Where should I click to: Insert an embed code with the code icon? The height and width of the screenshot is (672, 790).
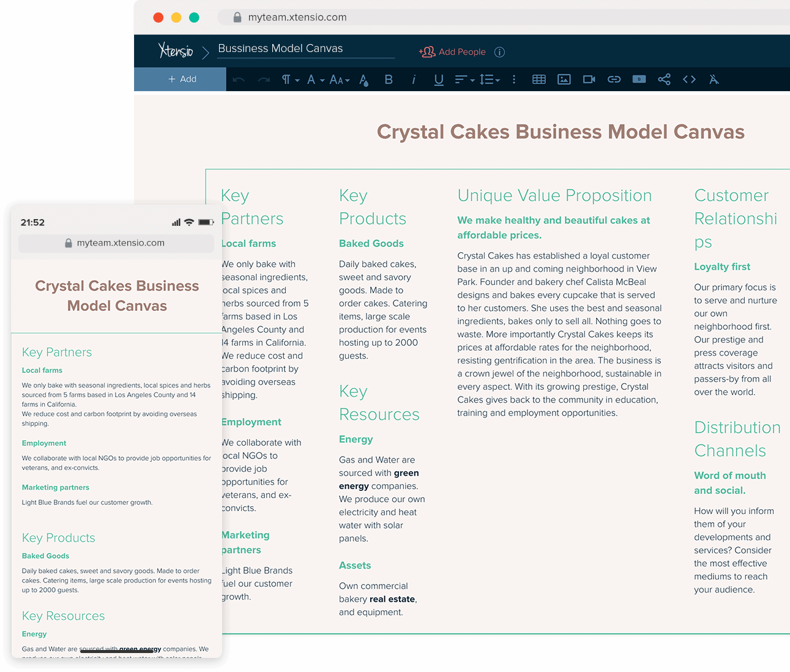(689, 79)
